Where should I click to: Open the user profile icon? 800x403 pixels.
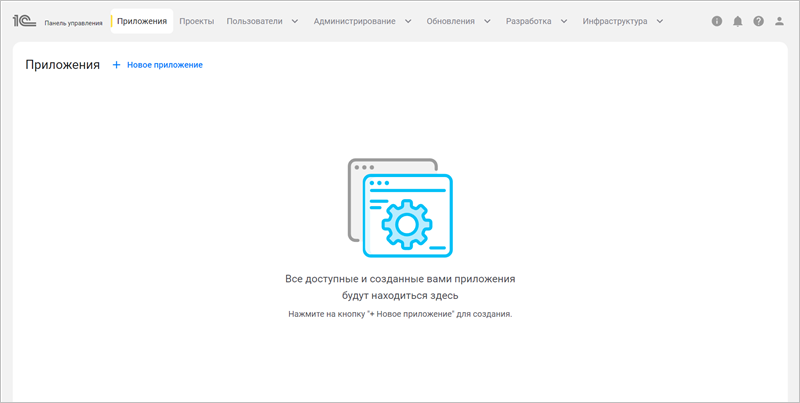780,21
